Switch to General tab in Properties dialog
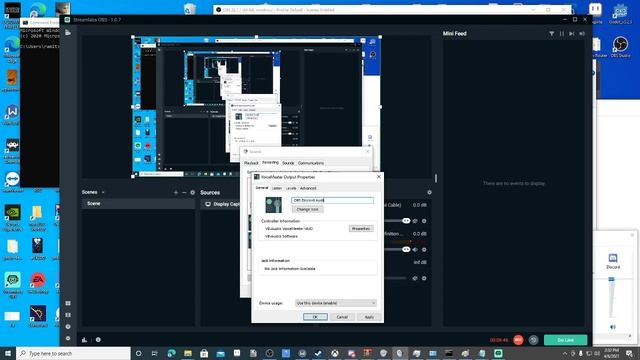640x360 pixels. pyautogui.click(x=262, y=188)
